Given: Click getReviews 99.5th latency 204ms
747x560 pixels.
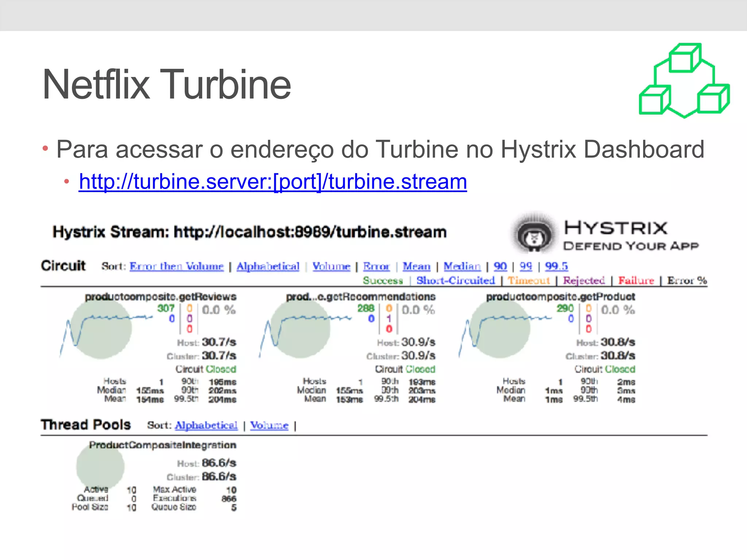Looking at the screenshot, I should [x=222, y=400].
